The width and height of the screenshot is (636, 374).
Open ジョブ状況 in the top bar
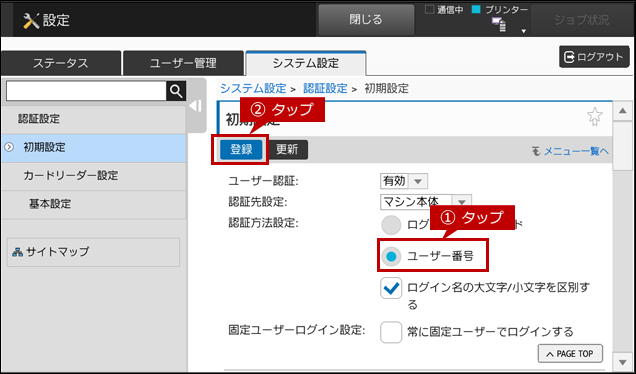(581, 20)
